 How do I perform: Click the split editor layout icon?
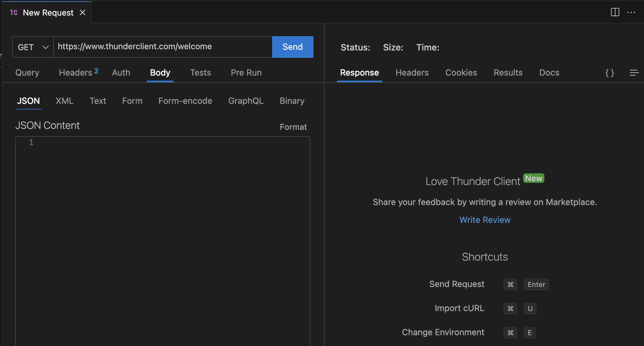click(615, 12)
